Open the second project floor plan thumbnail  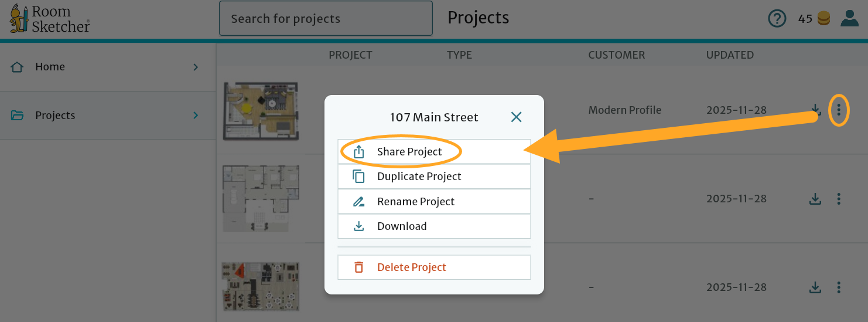pyautogui.click(x=261, y=198)
